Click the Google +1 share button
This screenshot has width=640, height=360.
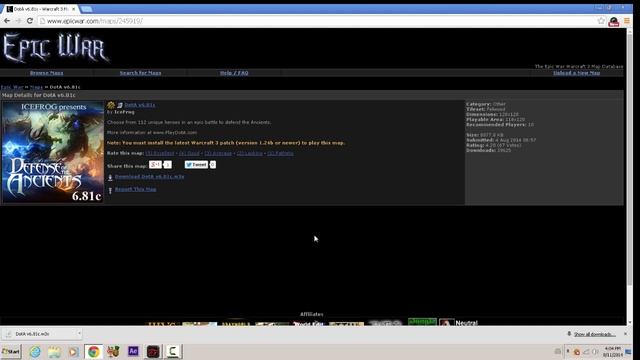pyautogui.click(x=155, y=164)
